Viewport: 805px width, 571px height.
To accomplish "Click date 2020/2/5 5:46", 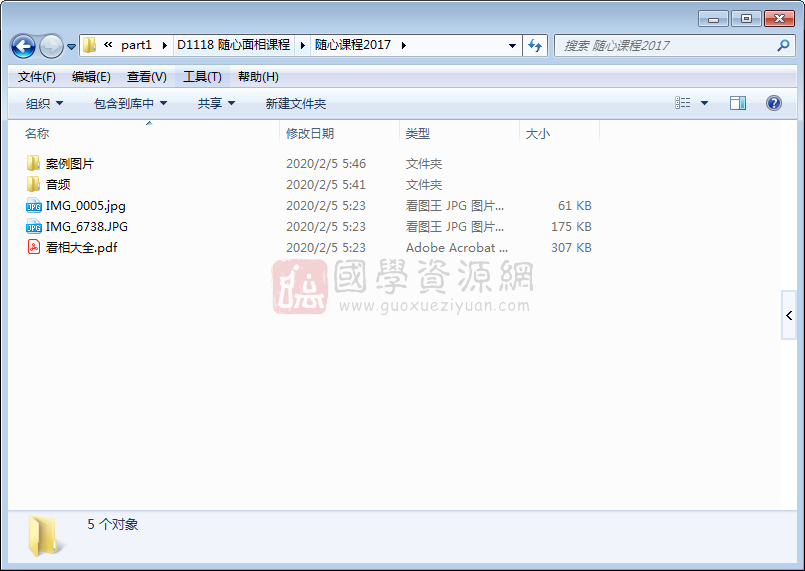I will 326,164.
